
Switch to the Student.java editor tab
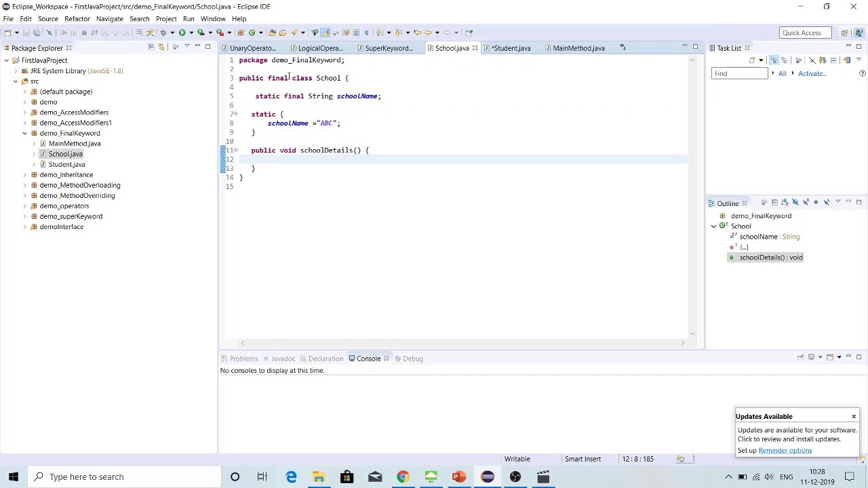pos(511,48)
